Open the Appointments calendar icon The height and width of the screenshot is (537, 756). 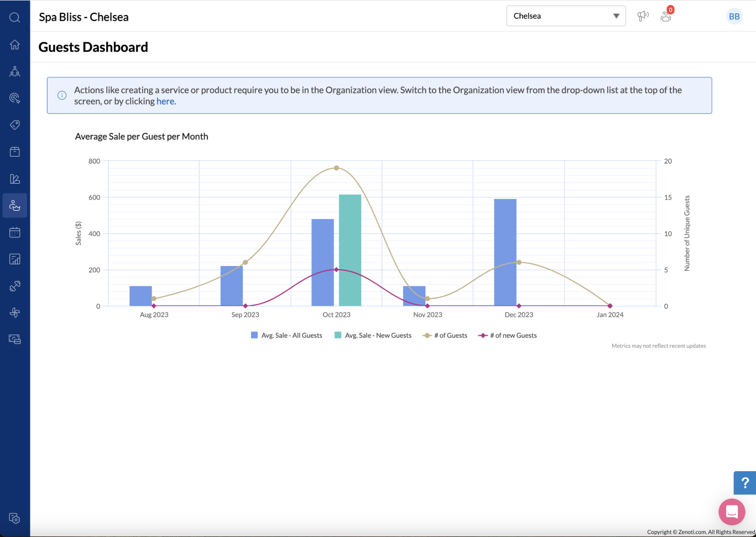click(x=14, y=232)
